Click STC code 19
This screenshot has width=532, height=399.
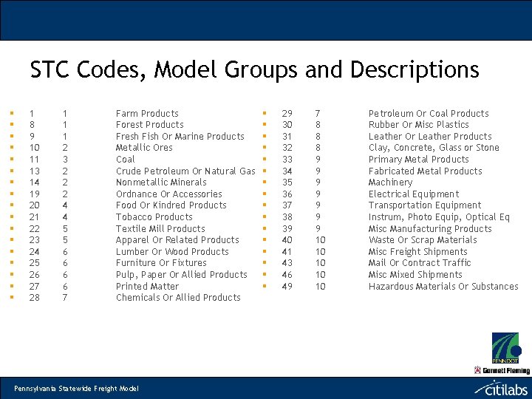click(34, 194)
